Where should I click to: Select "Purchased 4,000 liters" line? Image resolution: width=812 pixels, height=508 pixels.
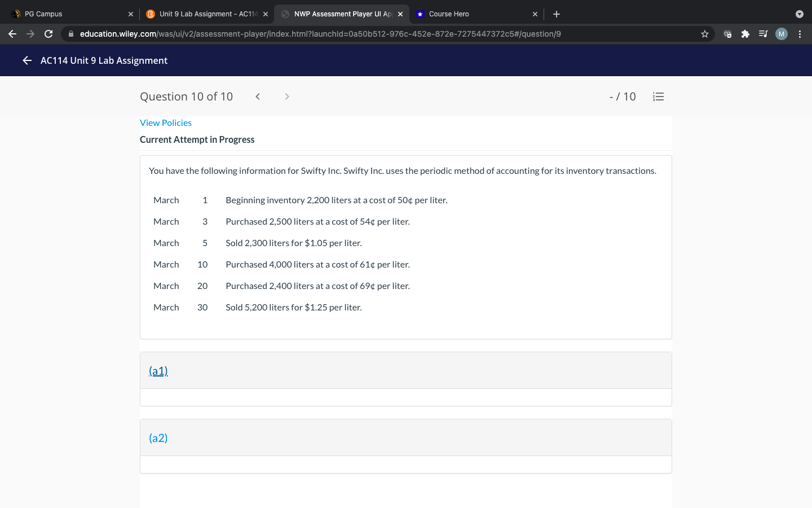[317, 265]
